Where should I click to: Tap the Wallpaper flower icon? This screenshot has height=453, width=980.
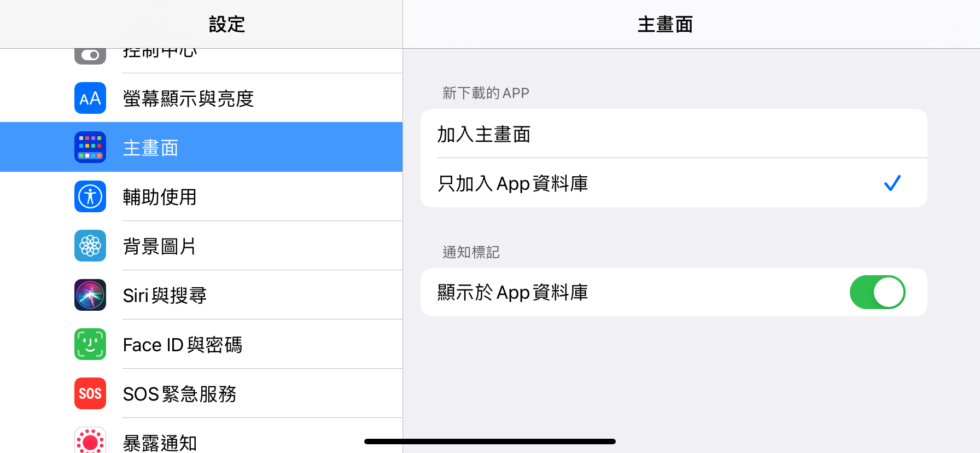click(90, 246)
